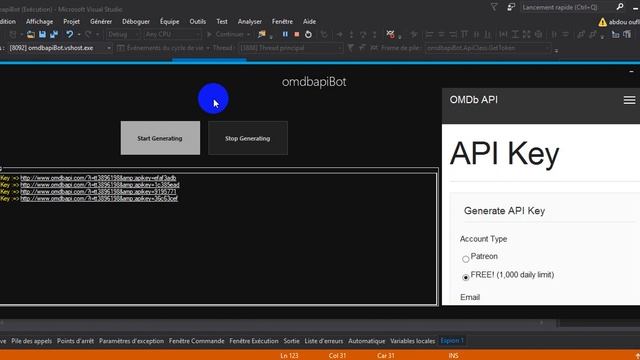Switch to Fenêtre Exécution tab
Viewport: 640px width, 360px height.
253,341
